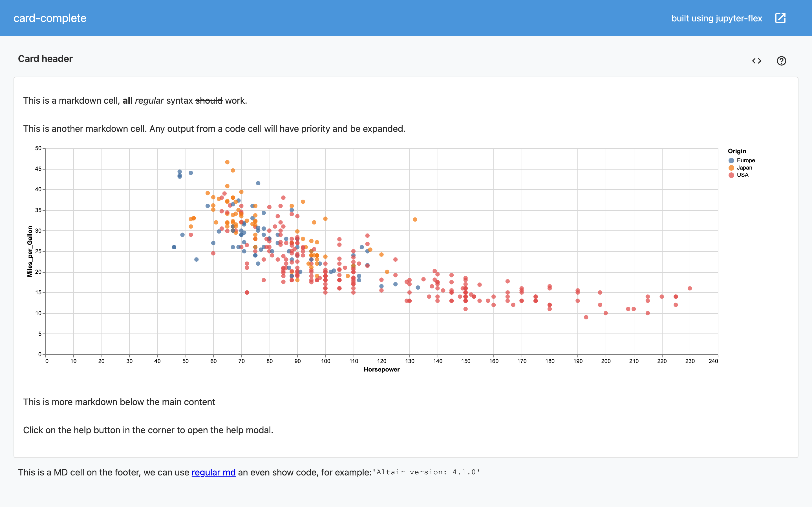Click the USA red legend circle
This screenshot has width=812, height=507.
click(x=731, y=175)
